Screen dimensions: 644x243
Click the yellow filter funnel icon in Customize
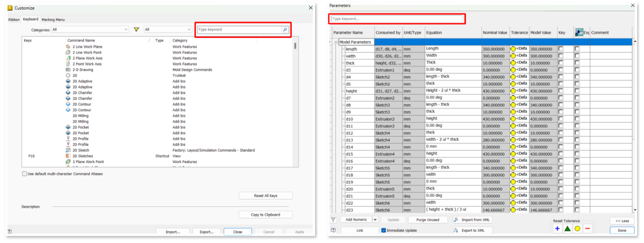[x=136, y=29]
